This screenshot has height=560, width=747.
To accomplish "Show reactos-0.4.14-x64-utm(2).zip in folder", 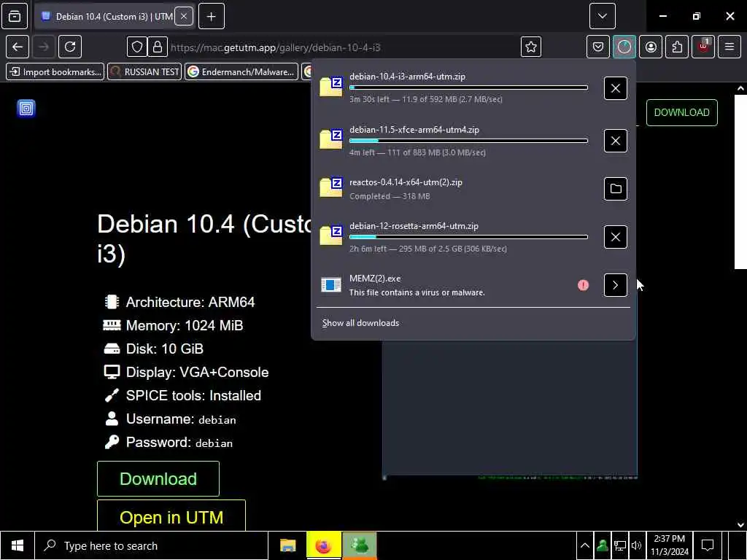I will 616,189.
